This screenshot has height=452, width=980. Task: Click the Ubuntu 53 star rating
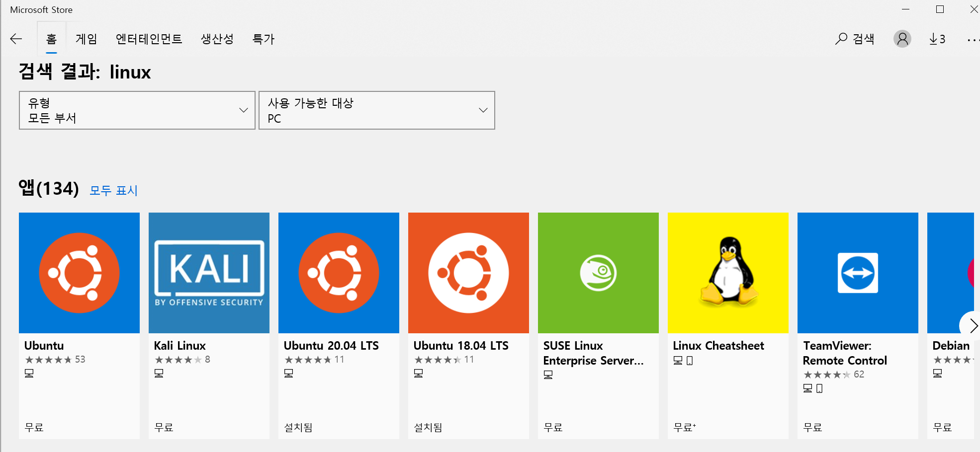[55, 359]
